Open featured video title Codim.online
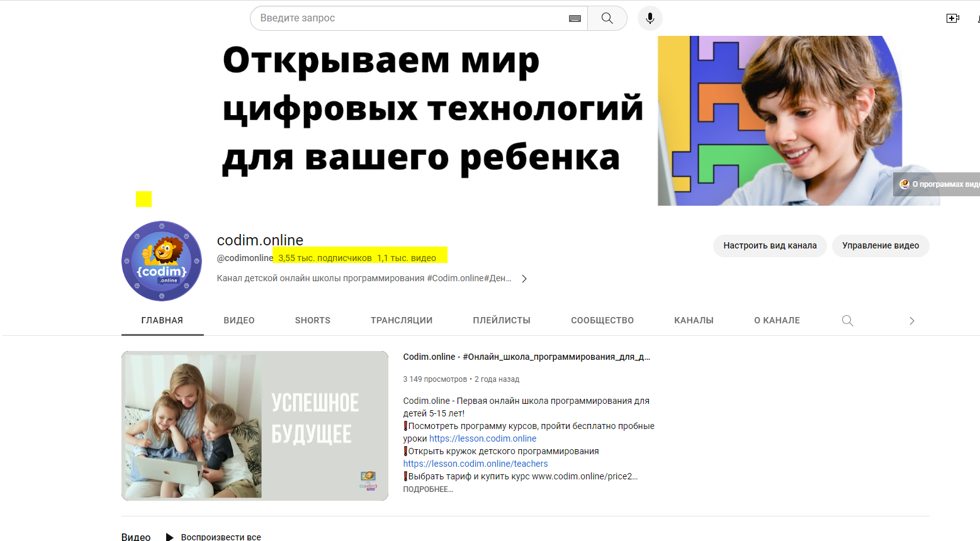 tap(526, 357)
